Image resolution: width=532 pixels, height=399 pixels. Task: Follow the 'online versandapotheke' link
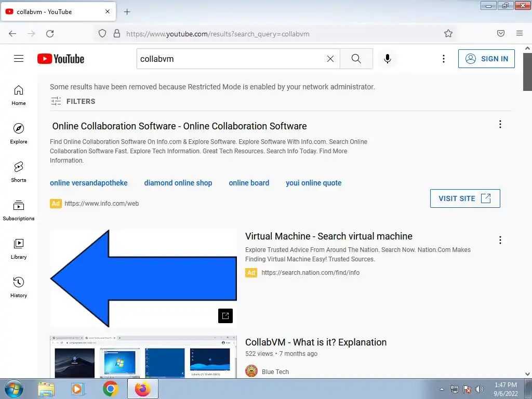(88, 183)
